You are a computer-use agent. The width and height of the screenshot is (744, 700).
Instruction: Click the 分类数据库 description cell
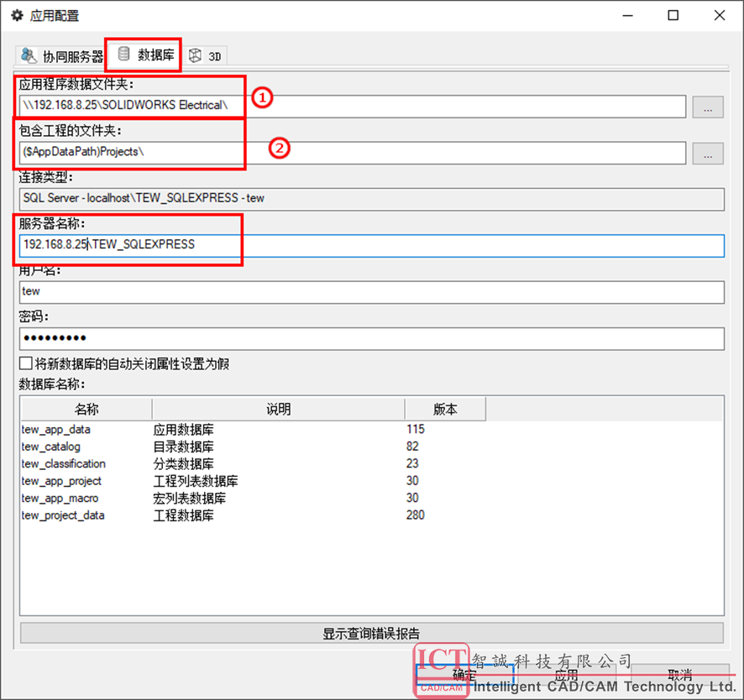(x=183, y=464)
